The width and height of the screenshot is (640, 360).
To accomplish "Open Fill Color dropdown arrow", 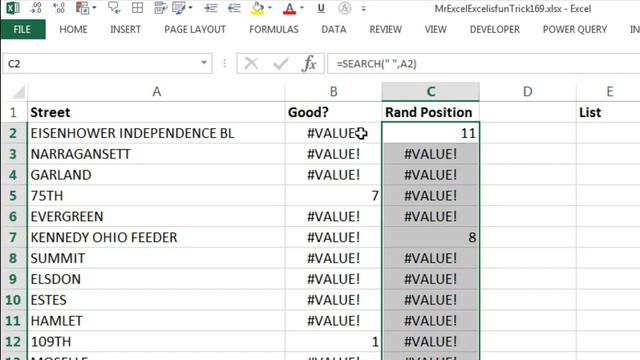I will (270, 8).
